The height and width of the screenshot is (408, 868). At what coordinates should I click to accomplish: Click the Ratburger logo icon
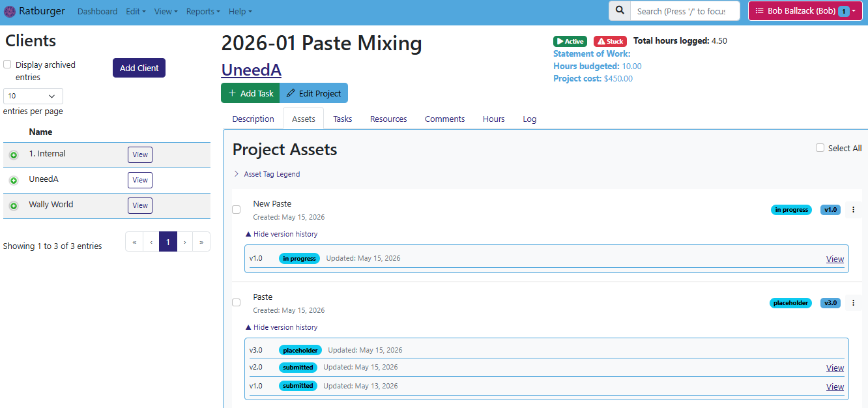(x=10, y=11)
